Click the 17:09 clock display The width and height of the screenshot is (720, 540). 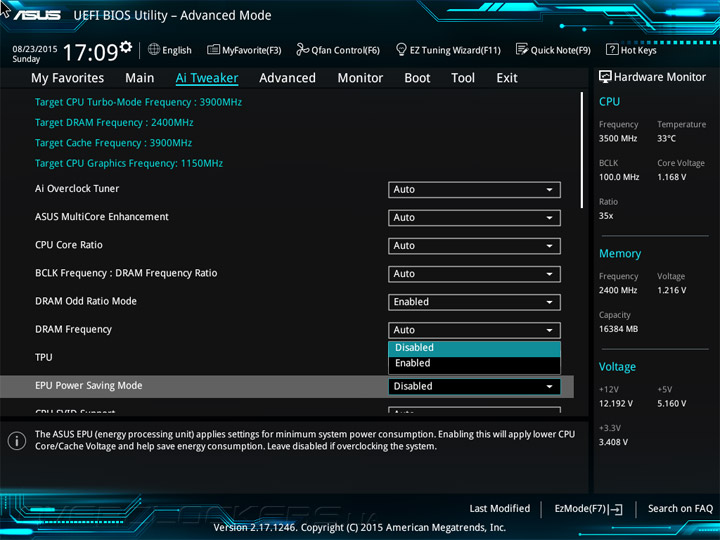point(90,52)
